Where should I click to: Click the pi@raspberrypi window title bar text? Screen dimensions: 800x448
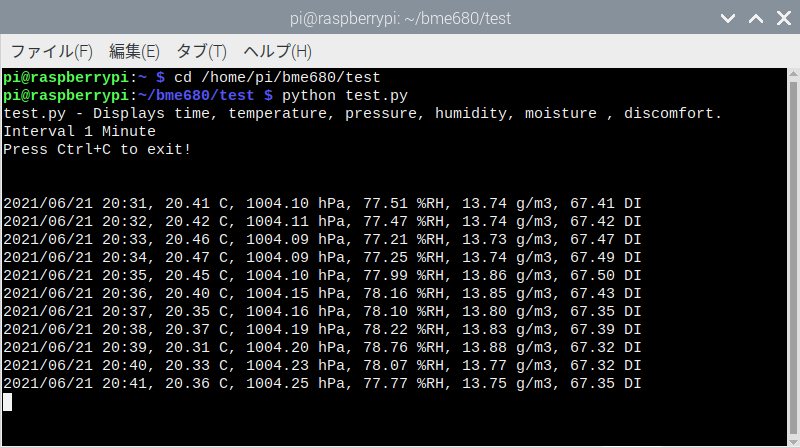[x=399, y=18]
